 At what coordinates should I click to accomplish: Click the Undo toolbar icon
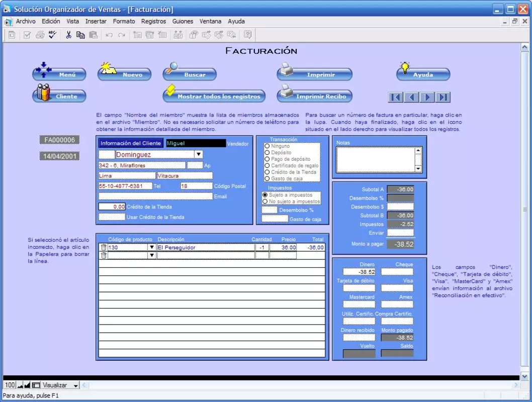pyautogui.click(x=109, y=35)
